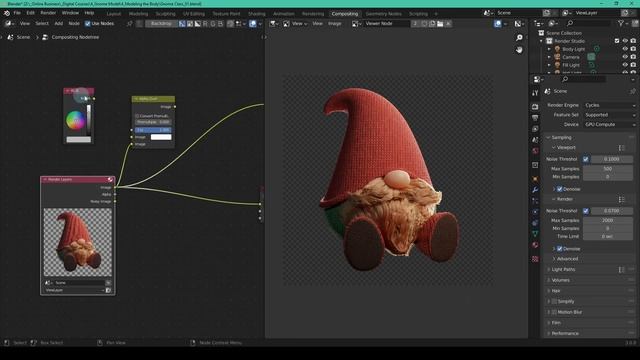Hide Camera object with eye icon
Viewport: 640px width, 360px height.
tap(625, 57)
